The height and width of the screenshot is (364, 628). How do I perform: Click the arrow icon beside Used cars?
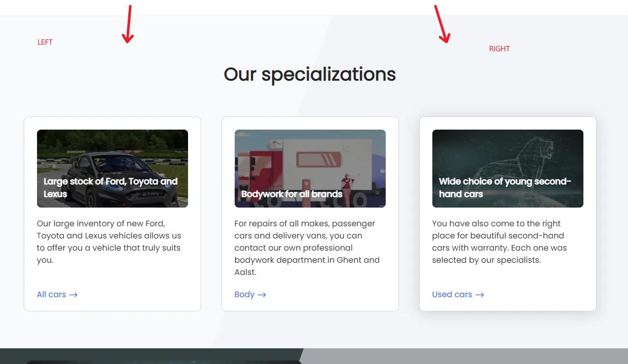coord(479,295)
